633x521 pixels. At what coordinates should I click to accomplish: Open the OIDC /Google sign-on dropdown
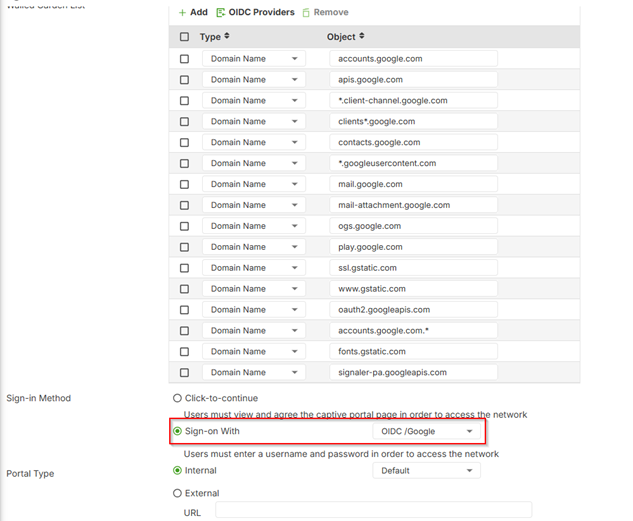click(x=426, y=431)
